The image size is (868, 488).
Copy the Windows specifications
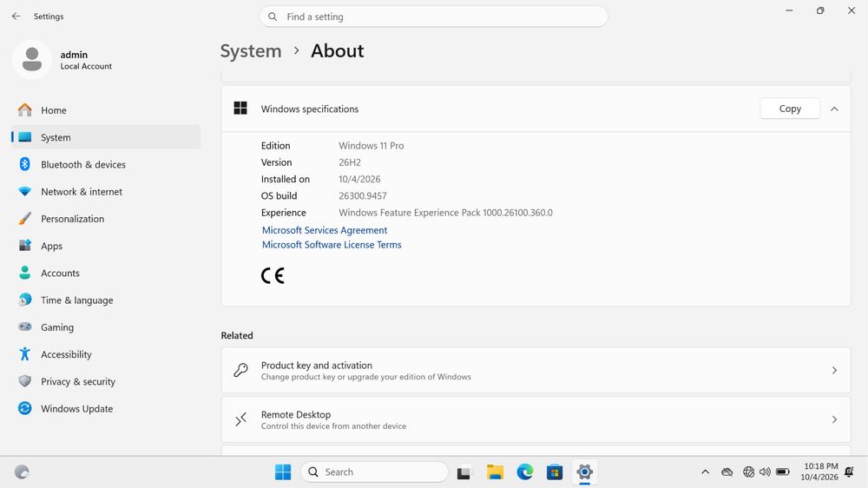[790, 109]
